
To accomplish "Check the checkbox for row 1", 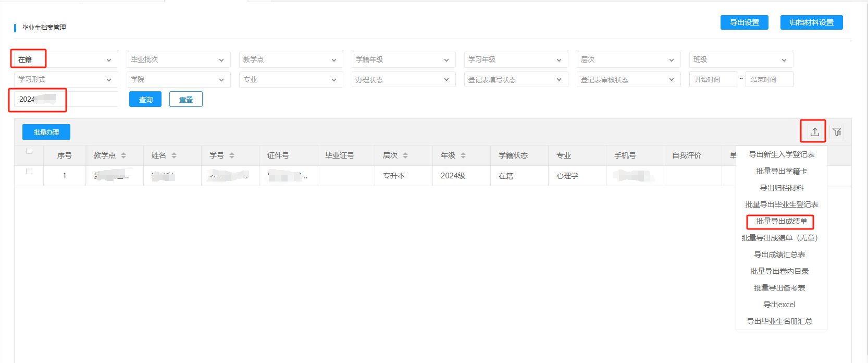I will tap(29, 172).
